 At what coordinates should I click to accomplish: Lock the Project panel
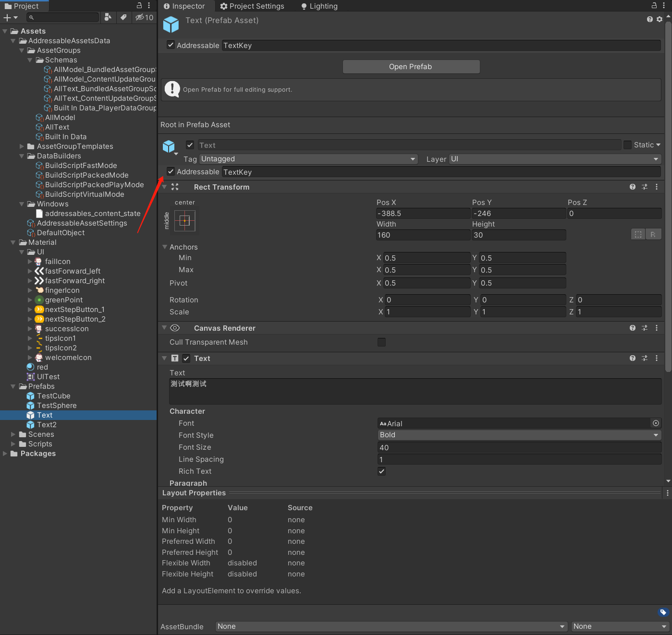click(139, 5)
